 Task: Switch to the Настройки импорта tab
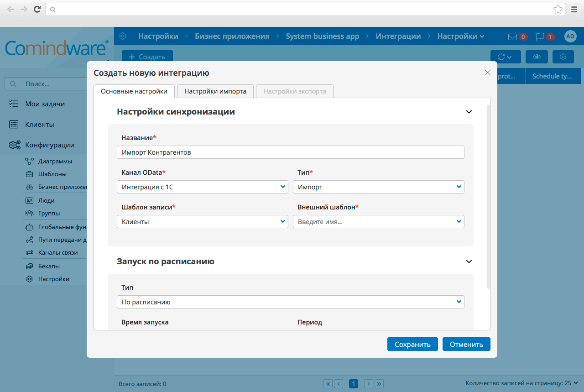coord(215,91)
